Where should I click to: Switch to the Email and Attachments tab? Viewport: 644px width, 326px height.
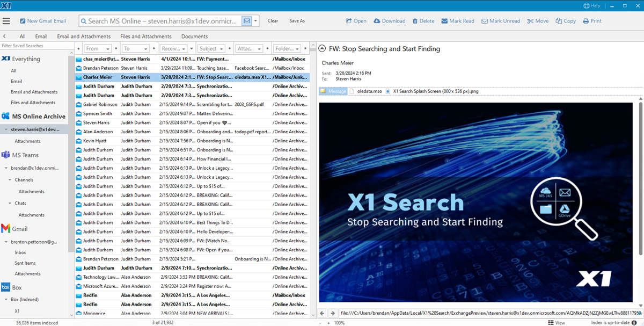coord(83,37)
